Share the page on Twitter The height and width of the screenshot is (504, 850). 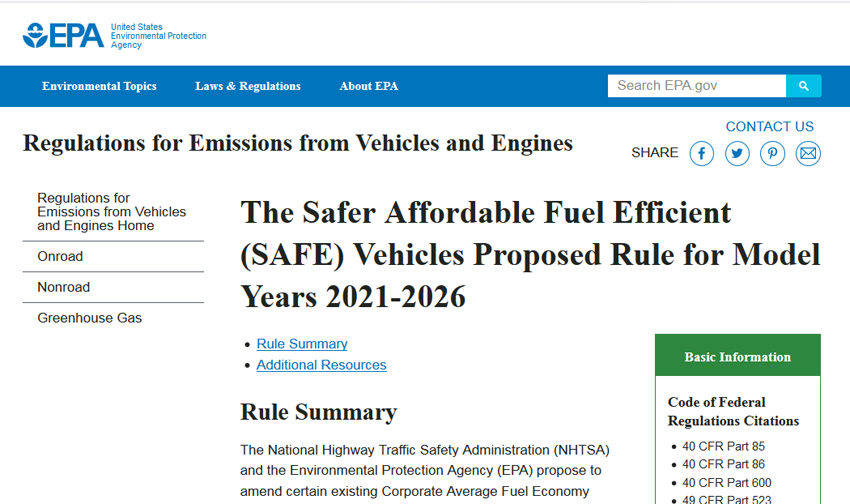(x=737, y=153)
